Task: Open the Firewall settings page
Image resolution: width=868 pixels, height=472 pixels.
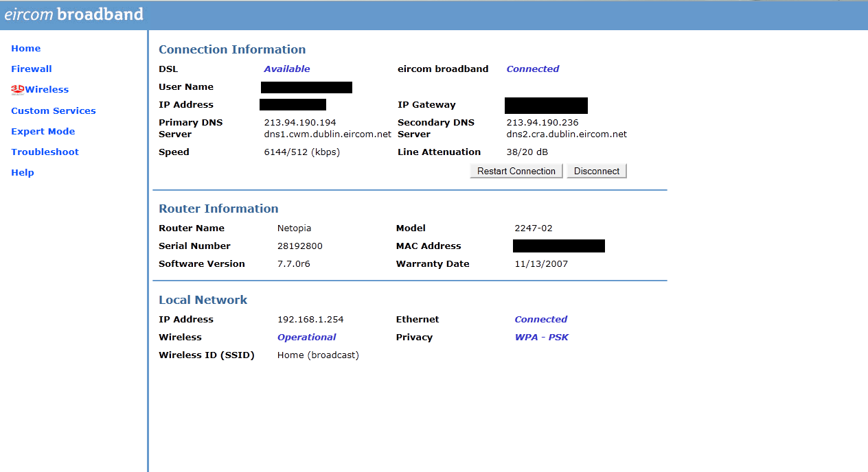Action: [x=31, y=69]
